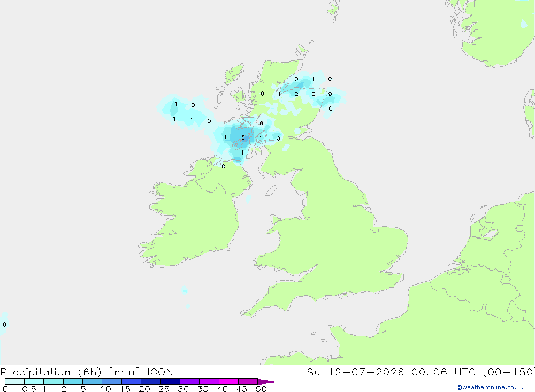Click the 20–25 mm legend color box
The image size is (535, 392).
pos(150,381)
